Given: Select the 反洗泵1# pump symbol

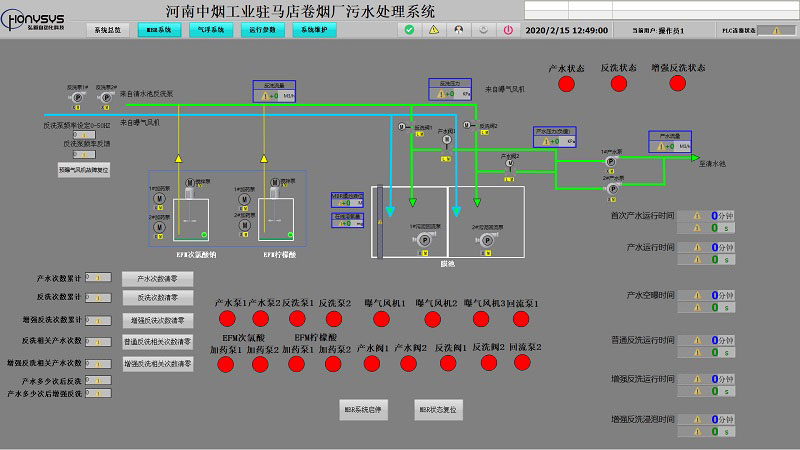Looking at the screenshot, I should tap(78, 98).
